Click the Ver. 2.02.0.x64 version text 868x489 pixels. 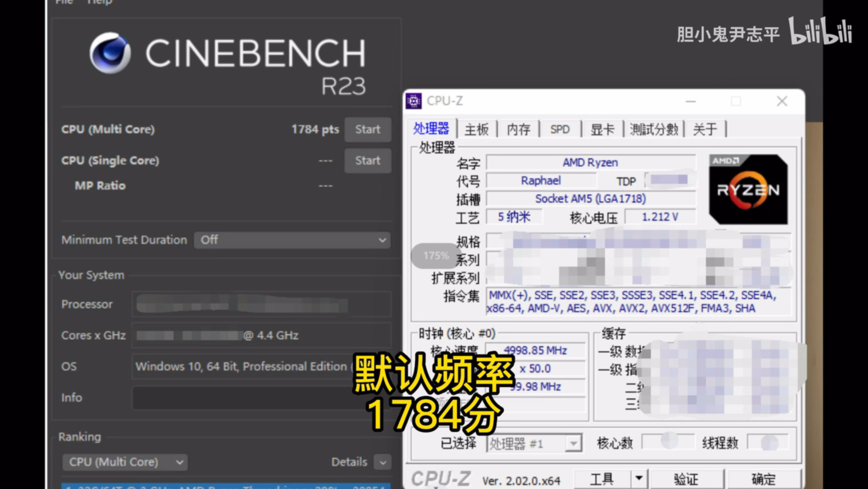tap(521, 481)
